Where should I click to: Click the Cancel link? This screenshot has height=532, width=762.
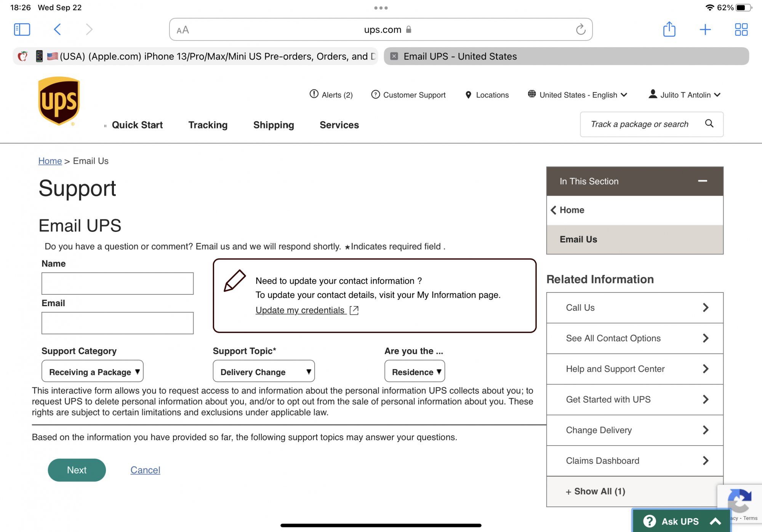point(145,470)
